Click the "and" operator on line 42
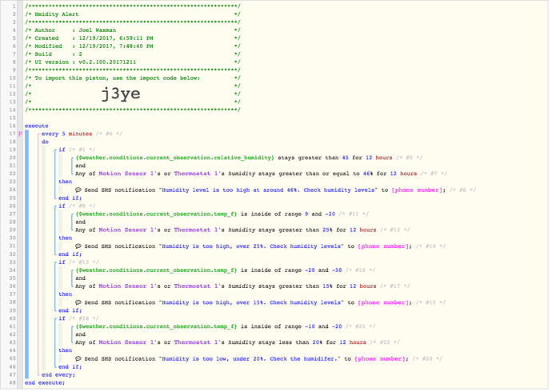The width and height of the screenshot is (552, 392). 80,334
